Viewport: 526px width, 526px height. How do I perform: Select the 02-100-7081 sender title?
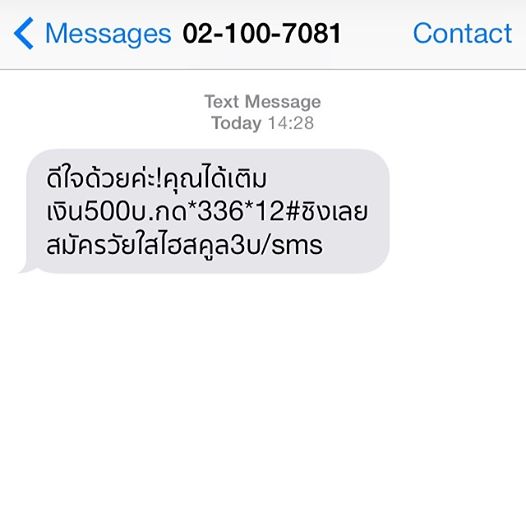click(262, 33)
